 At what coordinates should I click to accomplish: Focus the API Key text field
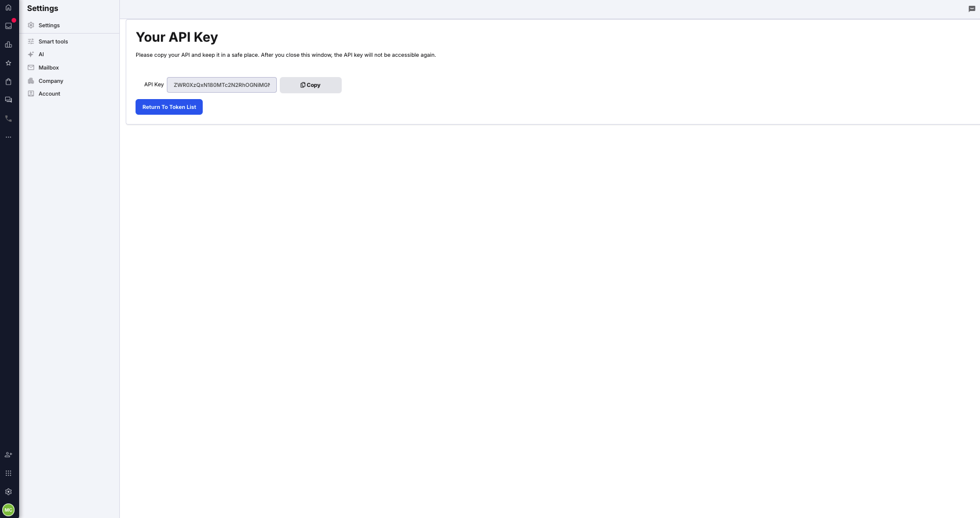click(x=222, y=85)
